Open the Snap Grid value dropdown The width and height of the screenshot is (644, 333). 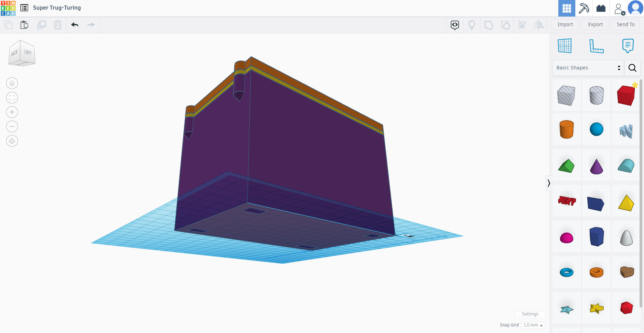click(x=533, y=325)
